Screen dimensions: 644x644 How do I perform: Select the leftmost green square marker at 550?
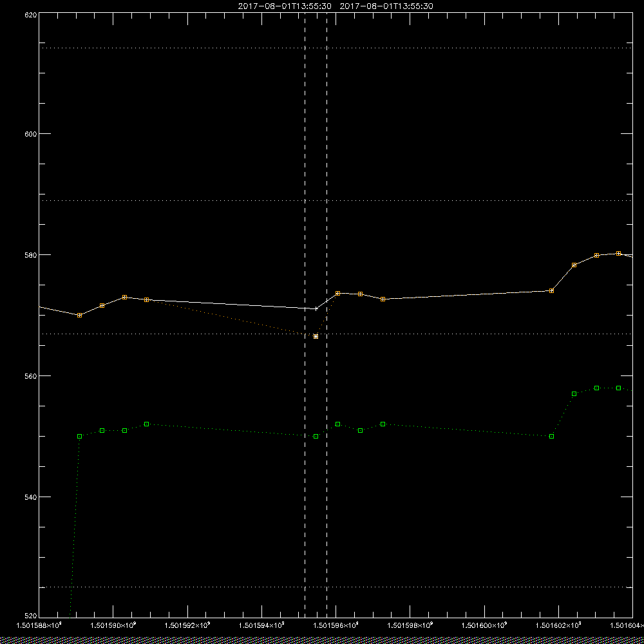pyautogui.click(x=80, y=436)
